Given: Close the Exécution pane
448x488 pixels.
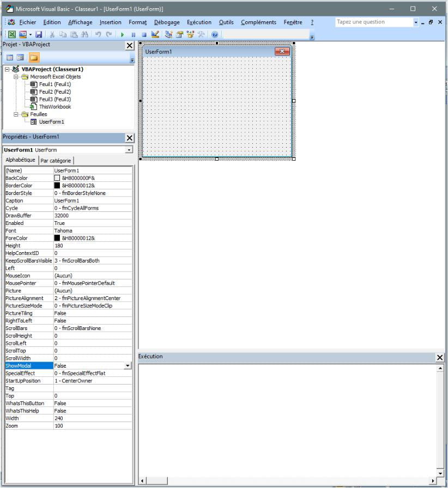Looking at the screenshot, I should (x=440, y=358).
